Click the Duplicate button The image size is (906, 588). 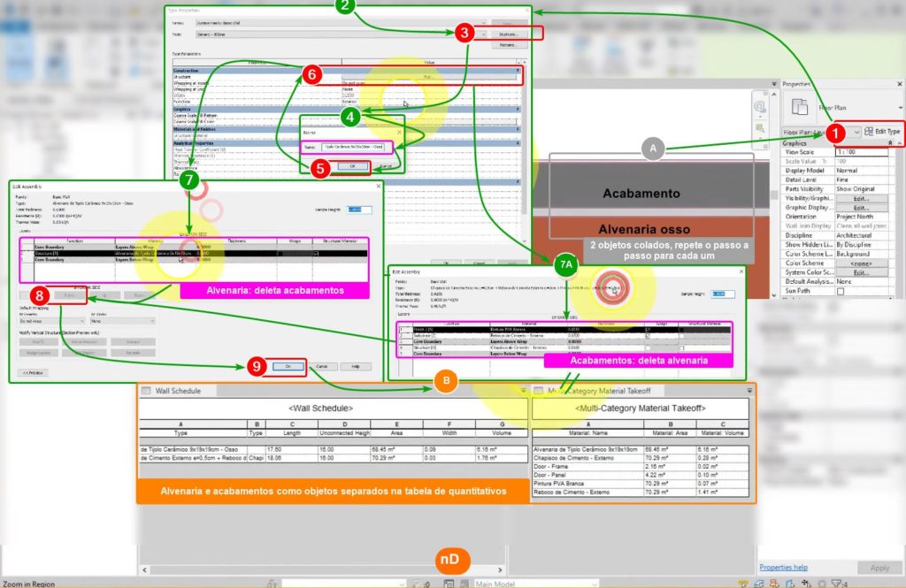click(x=507, y=34)
